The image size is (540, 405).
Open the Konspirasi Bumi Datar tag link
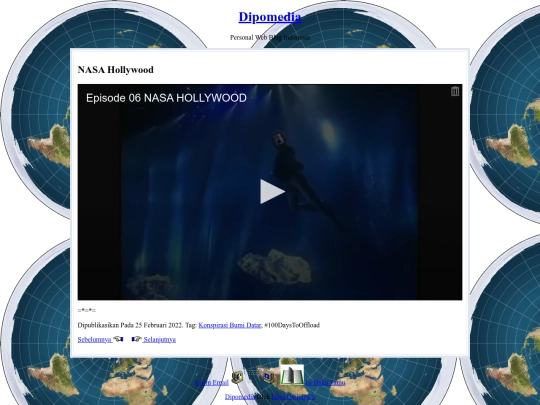(x=230, y=325)
